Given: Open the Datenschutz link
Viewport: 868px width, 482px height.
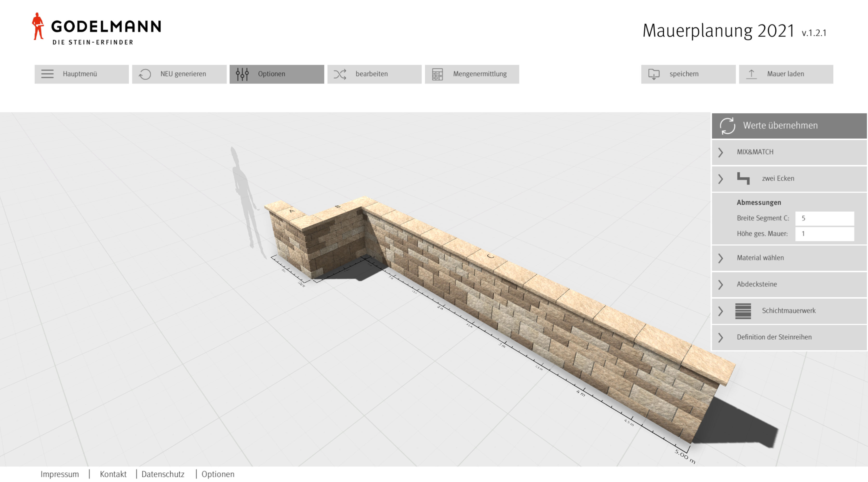Looking at the screenshot, I should 163,474.
